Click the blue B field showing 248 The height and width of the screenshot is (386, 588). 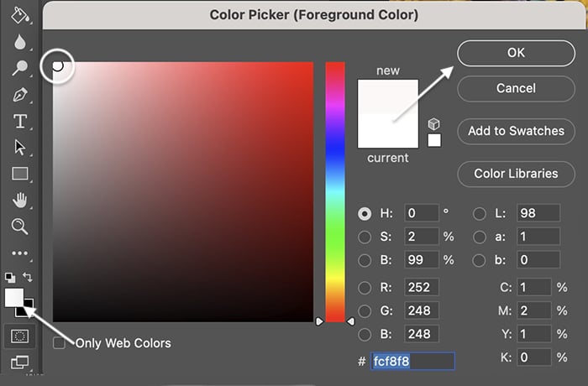click(422, 334)
